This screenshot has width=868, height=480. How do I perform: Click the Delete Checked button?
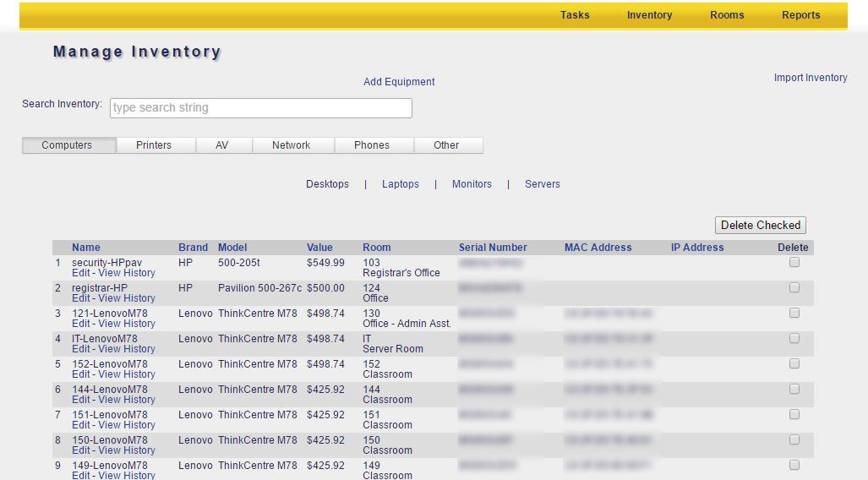click(760, 226)
